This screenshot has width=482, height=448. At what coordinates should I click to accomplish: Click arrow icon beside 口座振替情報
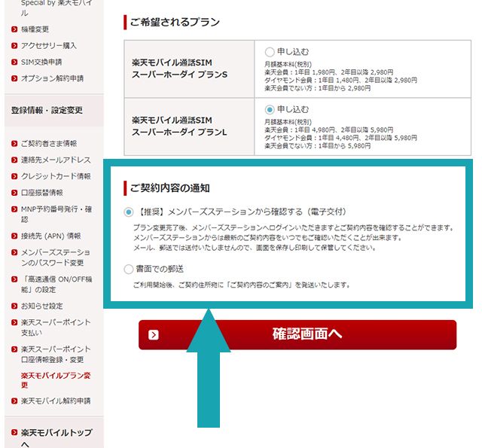14,193
